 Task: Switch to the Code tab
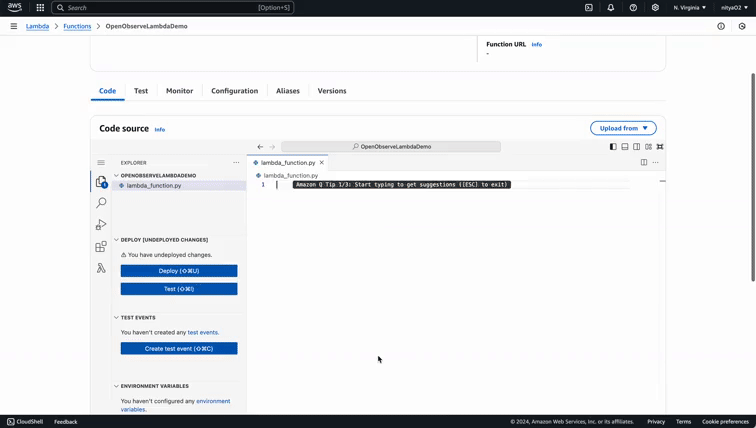(108, 91)
